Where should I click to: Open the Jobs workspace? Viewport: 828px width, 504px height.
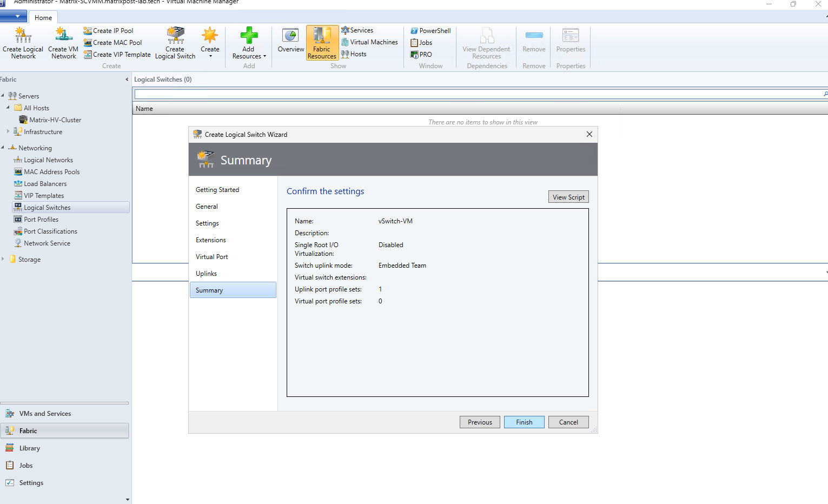tap(64, 466)
